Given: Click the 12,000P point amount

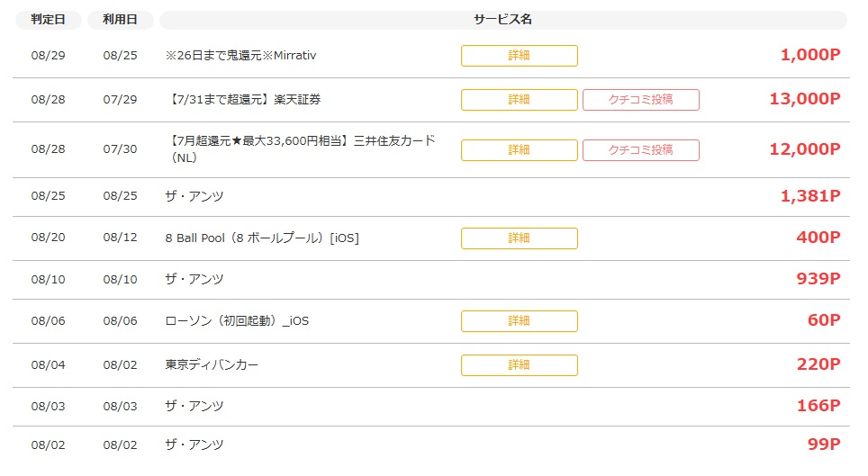Looking at the screenshot, I should [x=805, y=148].
